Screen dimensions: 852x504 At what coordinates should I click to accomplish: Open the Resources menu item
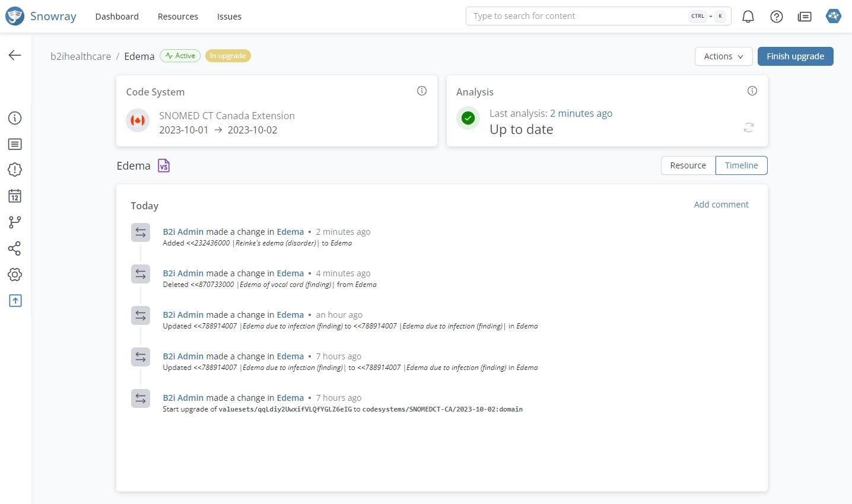178,17
